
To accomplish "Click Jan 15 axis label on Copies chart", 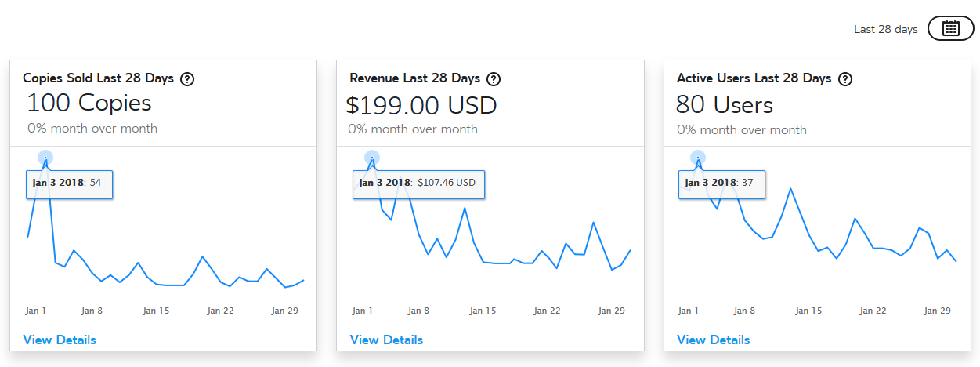I will (x=156, y=311).
